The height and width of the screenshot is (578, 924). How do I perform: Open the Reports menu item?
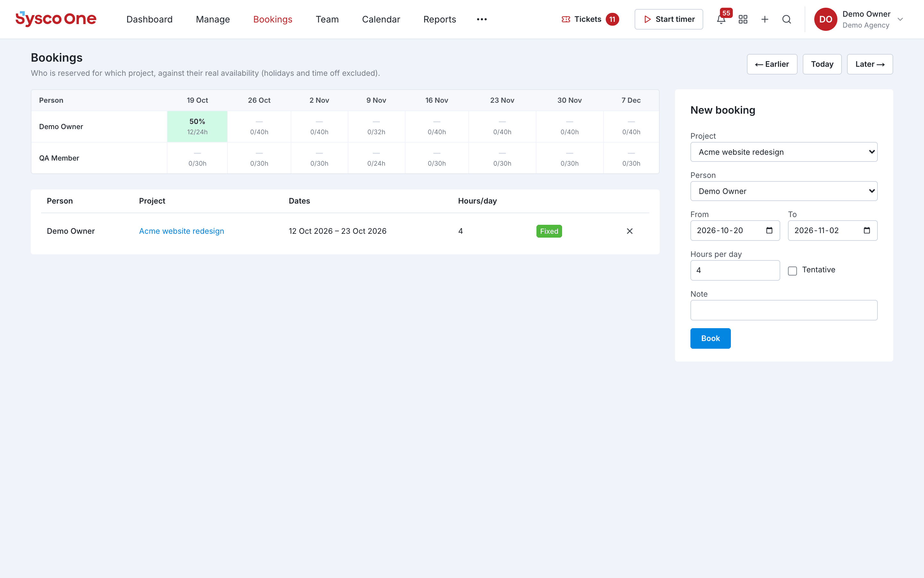tap(440, 19)
